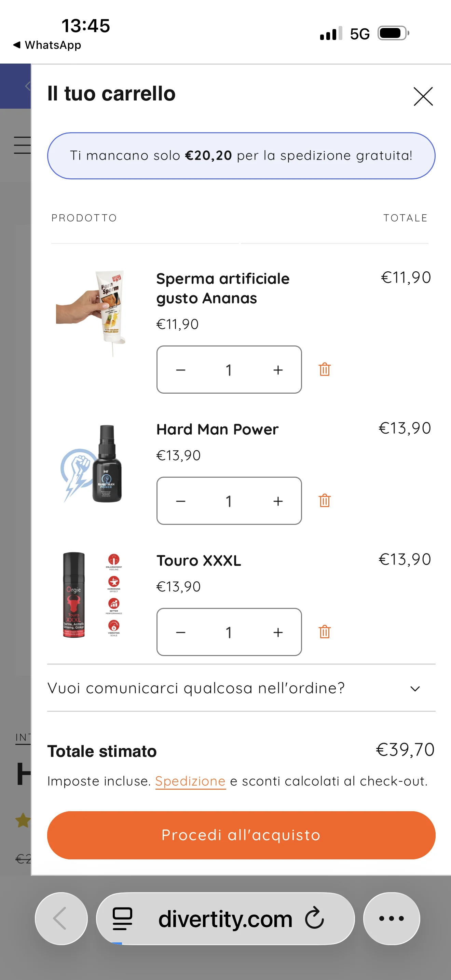
Task: Add one more Touro XXXL
Action: pos(278,632)
